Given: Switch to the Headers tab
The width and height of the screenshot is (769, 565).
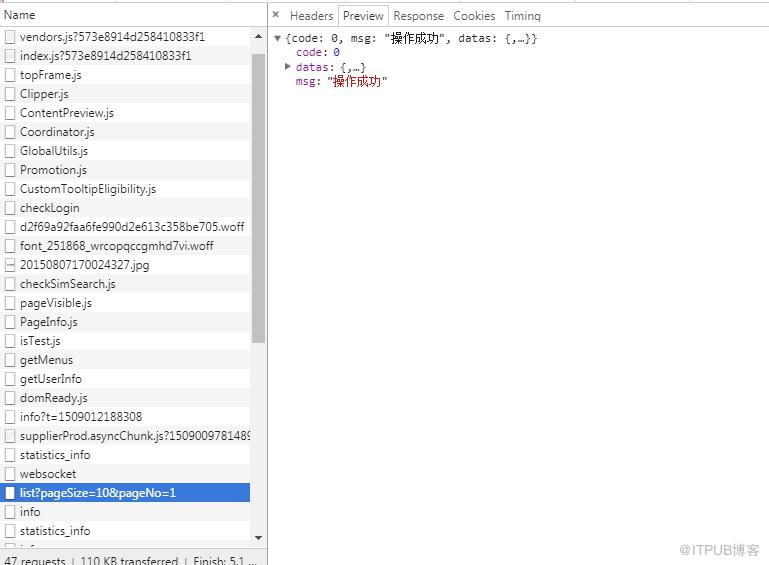Looking at the screenshot, I should (311, 16).
